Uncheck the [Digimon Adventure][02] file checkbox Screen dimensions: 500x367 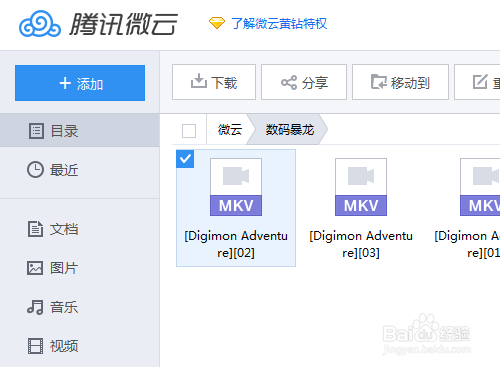(x=185, y=159)
